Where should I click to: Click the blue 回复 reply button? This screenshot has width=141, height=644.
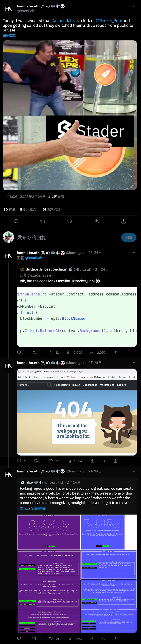[129, 238]
